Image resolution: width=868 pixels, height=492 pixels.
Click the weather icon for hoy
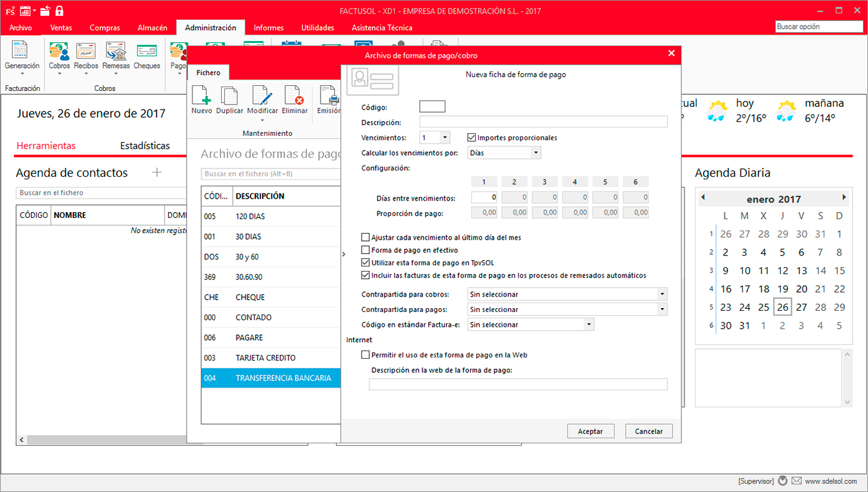click(x=717, y=111)
